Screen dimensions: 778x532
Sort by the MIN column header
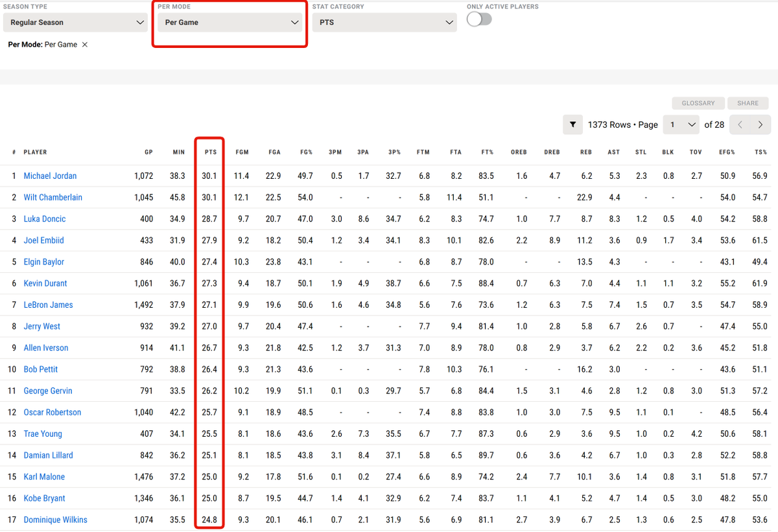[x=179, y=152]
